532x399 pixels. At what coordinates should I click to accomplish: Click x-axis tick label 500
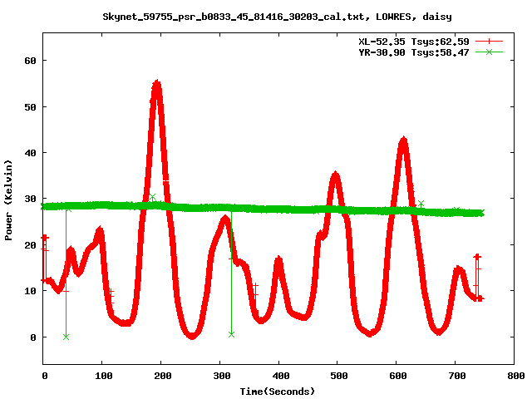coord(338,376)
